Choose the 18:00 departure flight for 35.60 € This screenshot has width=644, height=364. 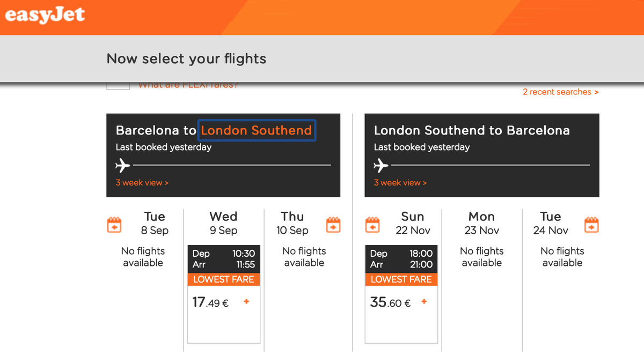pos(401,294)
